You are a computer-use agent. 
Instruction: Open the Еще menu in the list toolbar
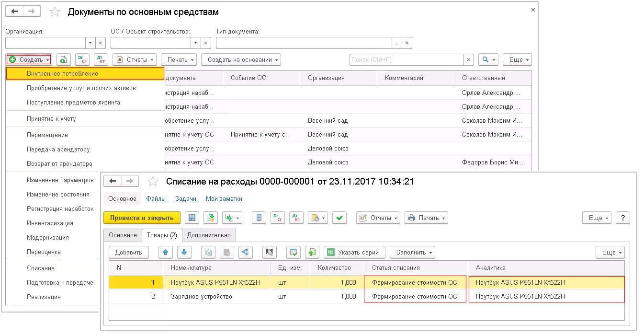point(517,60)
